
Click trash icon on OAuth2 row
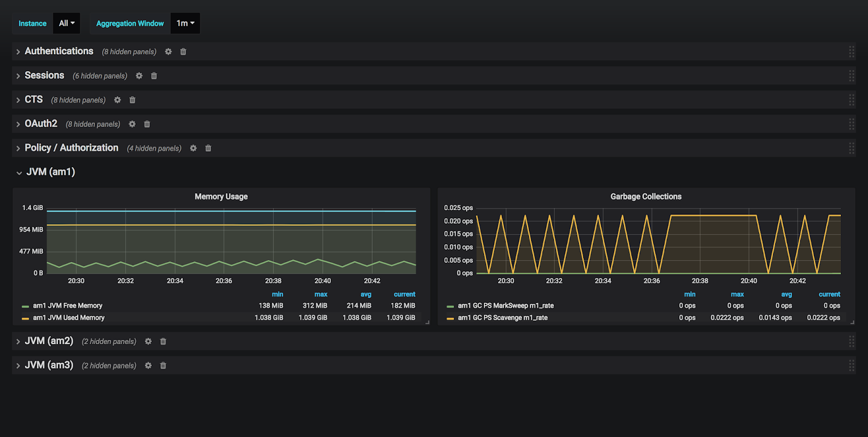point(147,124)
